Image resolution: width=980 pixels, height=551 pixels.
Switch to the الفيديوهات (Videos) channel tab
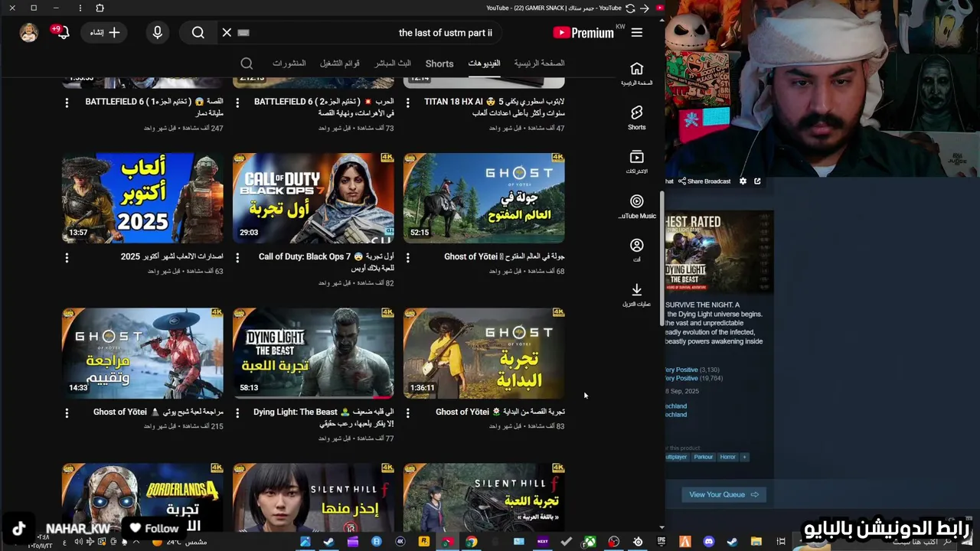pyautogui.click(x=484, y=64)
